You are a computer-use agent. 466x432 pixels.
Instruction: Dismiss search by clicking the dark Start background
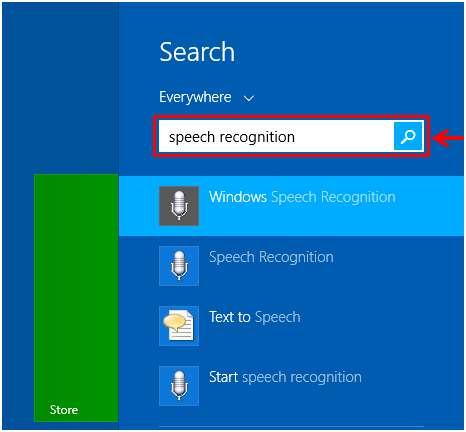click(60, 87)
